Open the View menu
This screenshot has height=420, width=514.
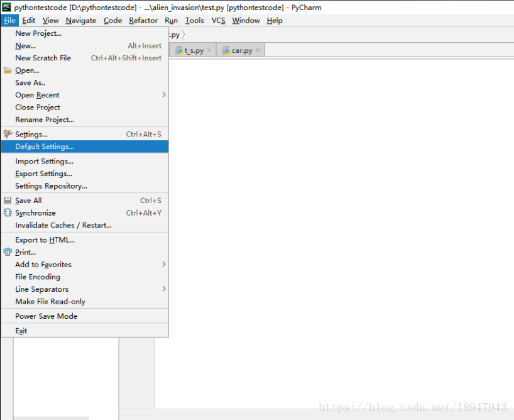tap(50, 20)
